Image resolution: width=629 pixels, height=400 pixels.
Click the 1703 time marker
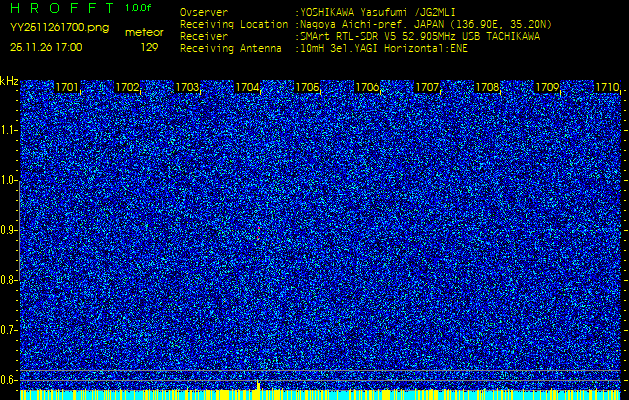tap(187, 87)
